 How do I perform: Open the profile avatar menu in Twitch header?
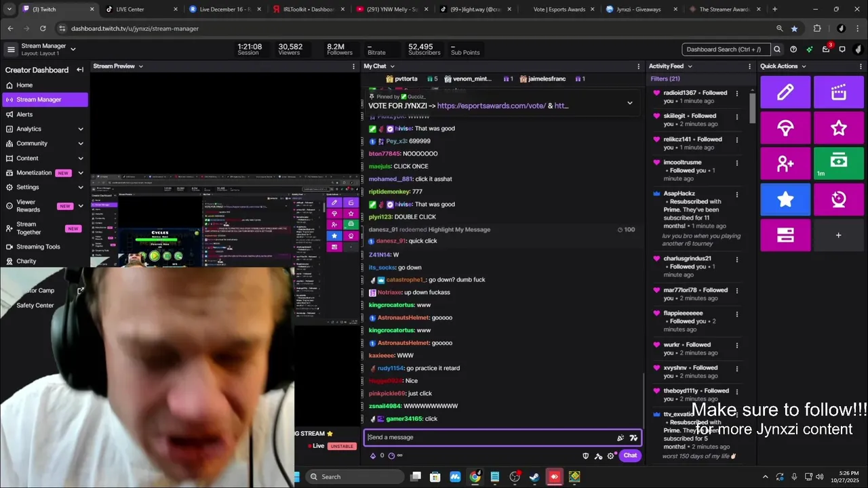(x=858, y=49)
